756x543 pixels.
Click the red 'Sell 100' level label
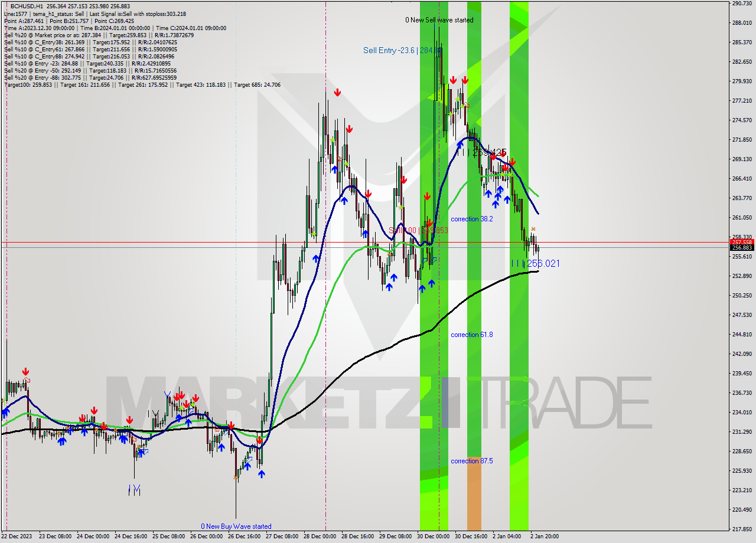click(x=418, y=230)
